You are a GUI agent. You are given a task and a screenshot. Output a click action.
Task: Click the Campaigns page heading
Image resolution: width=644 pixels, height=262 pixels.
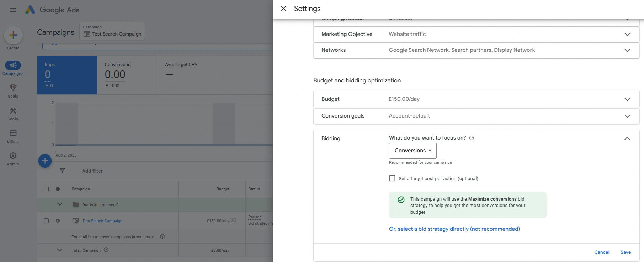tap(56, 32)
